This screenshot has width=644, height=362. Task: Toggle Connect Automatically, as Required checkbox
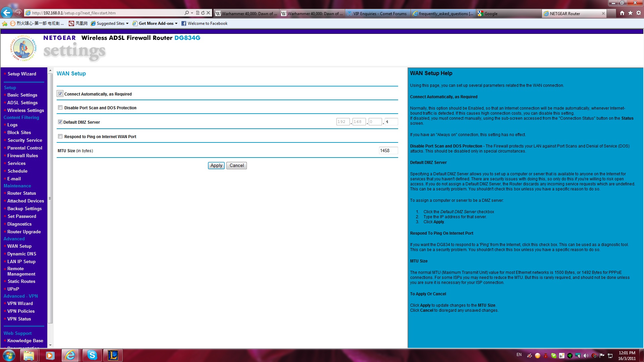click(60, 94)
